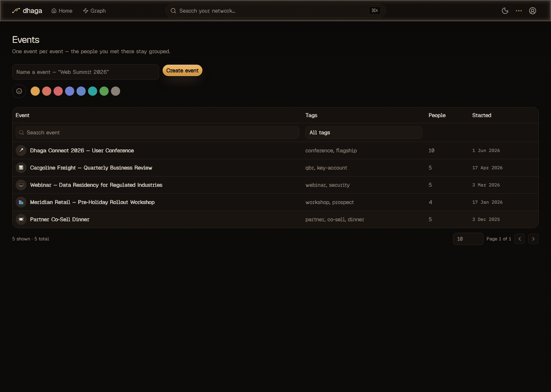Viewport: 551px width, 392px height.
Task: Switch to the Graph view
Action: 95,11
